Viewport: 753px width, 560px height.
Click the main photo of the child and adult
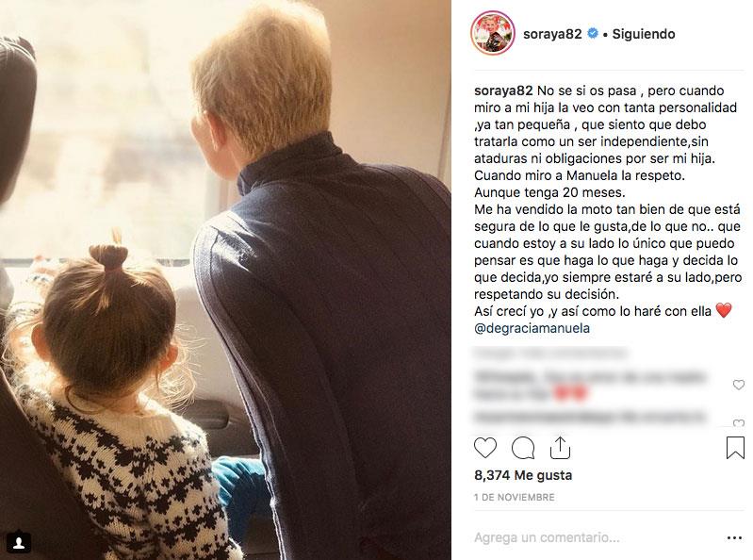coord(225,280)
